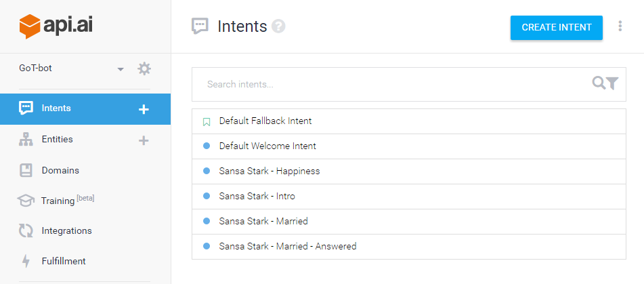Open Entities in the sidebar

[57, 140]
